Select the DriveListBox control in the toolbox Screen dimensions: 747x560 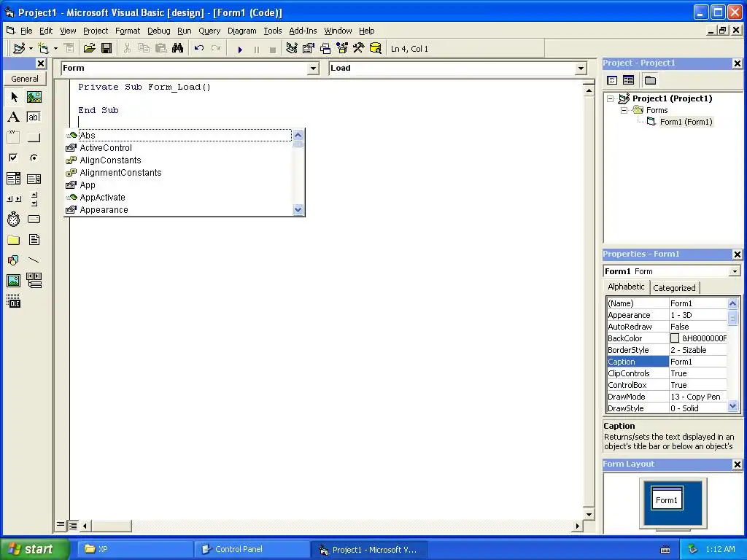(34, 219)
